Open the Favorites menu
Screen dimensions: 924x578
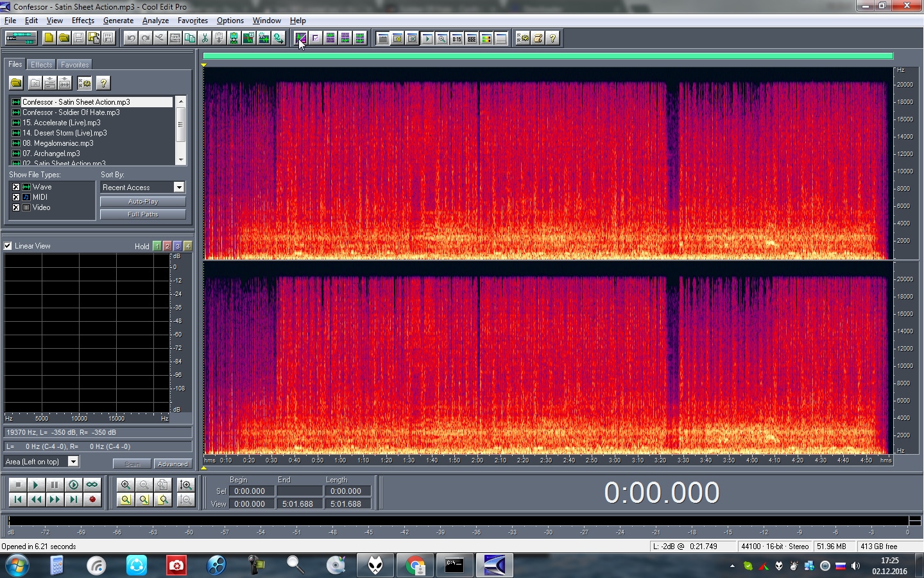[x=193, y=21]
